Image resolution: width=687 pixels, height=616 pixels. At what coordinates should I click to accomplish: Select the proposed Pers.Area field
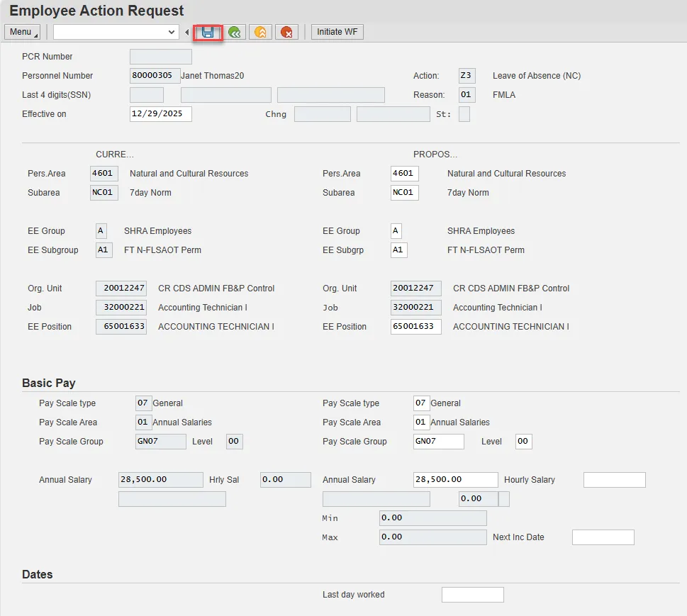click(404, 174)
